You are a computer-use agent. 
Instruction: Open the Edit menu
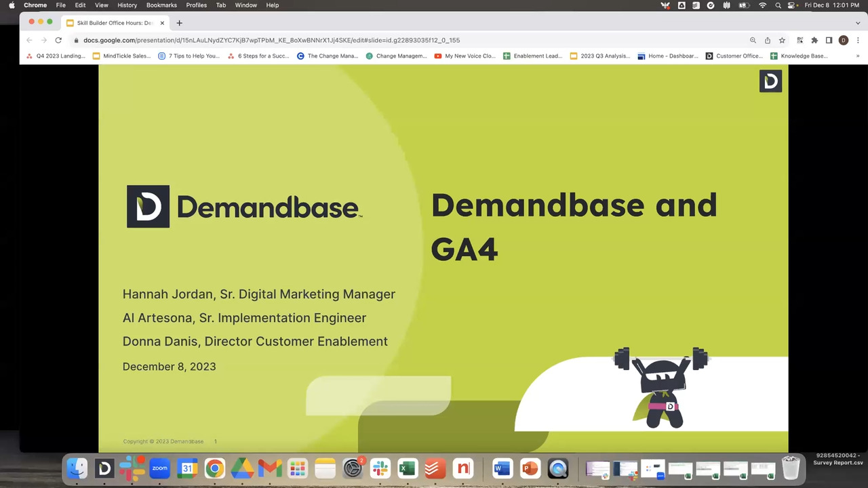pos(80,5)
